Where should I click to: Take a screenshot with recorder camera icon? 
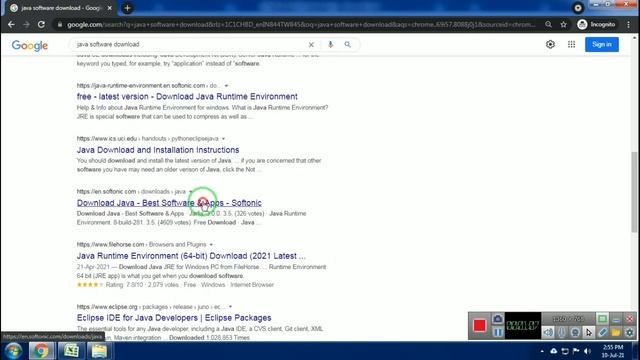pyautogui.click(x=498, y=319)
